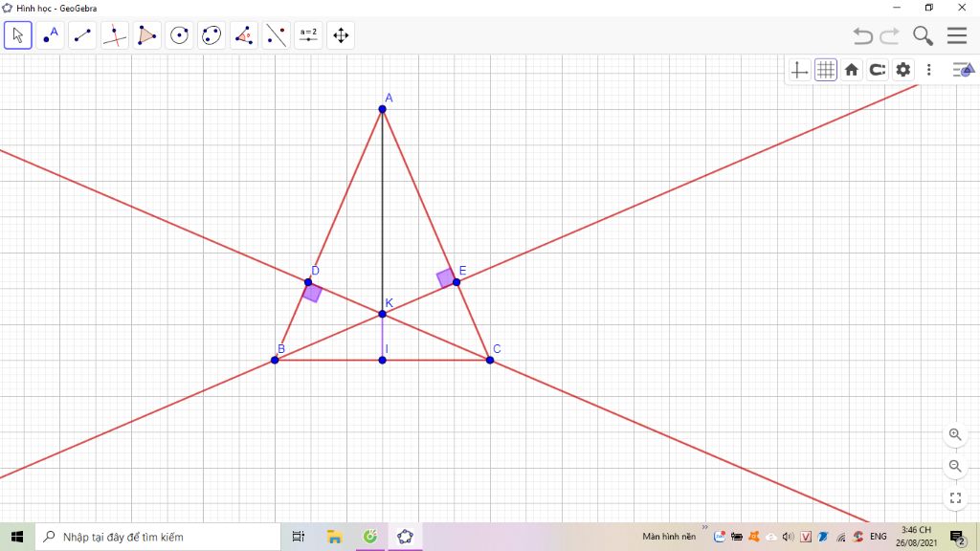Select point B on the triangle
This screenshot has width=980, height=551.
(x=275, y=360)
